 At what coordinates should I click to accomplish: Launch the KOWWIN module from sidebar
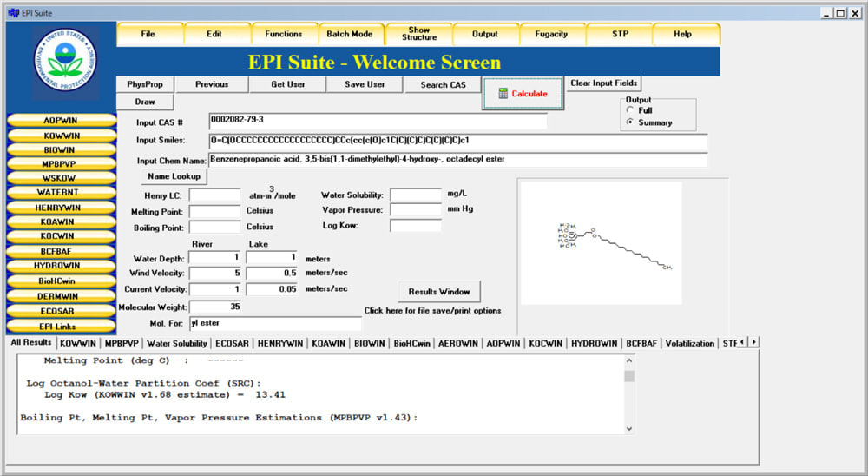tap(62, 136)
